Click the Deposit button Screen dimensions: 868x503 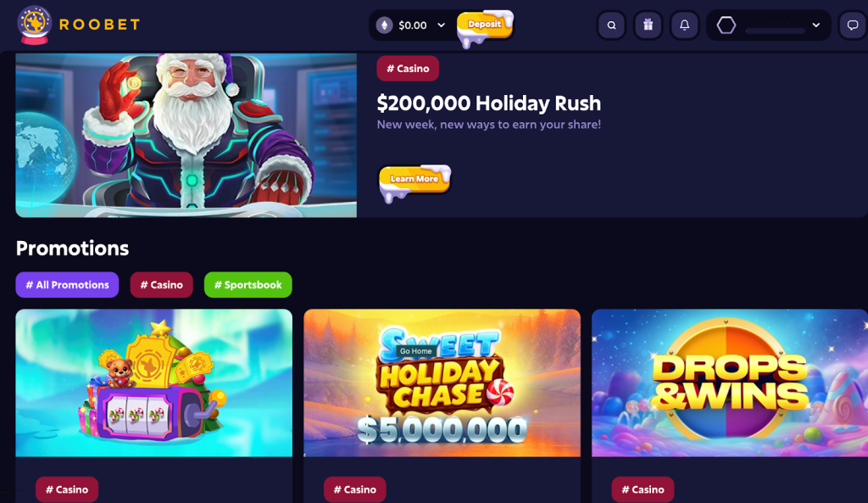(x=484, y=25)
